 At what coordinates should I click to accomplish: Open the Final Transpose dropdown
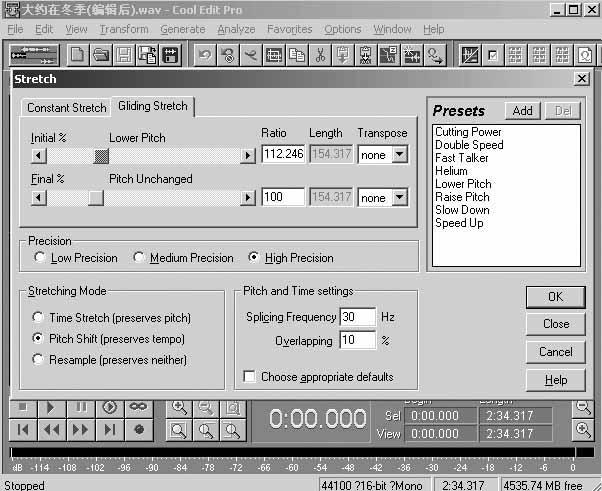pos(400,197)
